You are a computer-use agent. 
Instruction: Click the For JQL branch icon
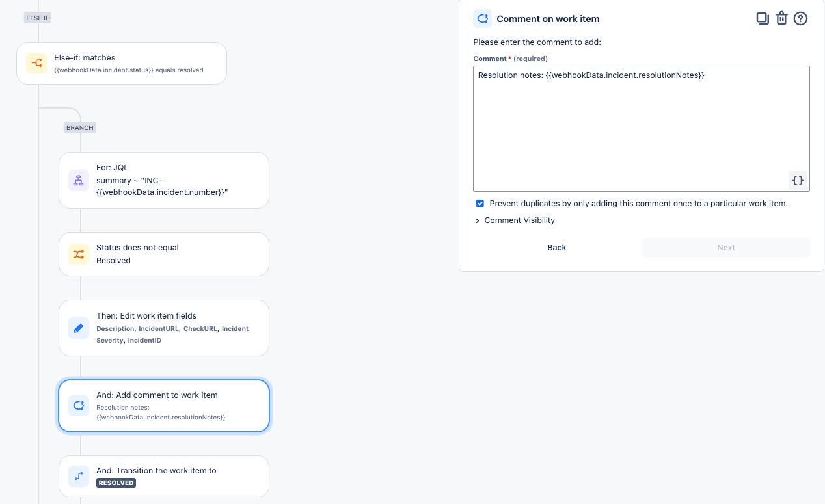click(x=79, y=181)
